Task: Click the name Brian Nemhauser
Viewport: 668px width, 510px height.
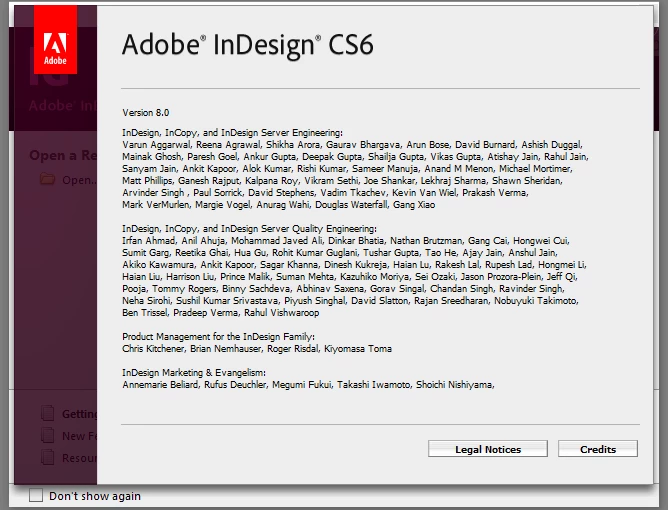Action: pos(225,349)
